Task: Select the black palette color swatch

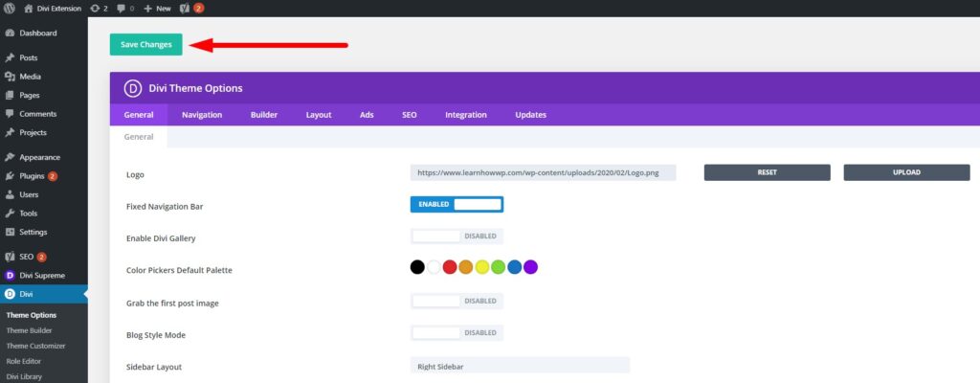Action: pyautogui.click(x=417, y=267)
